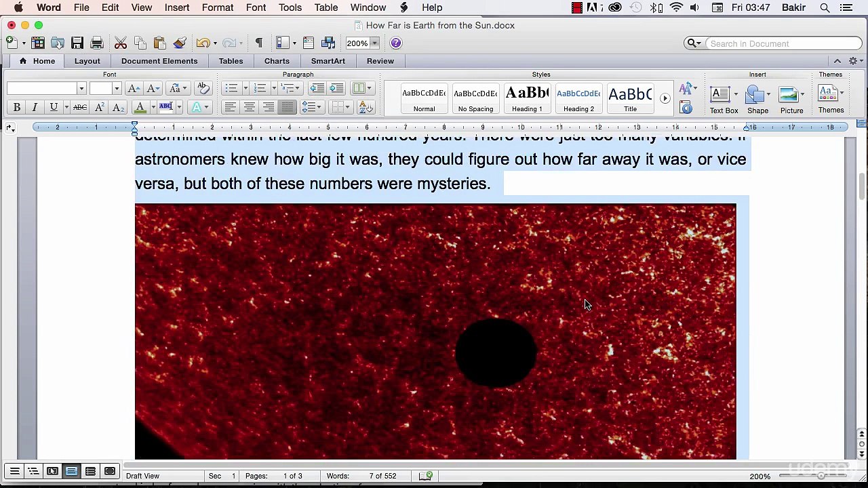
Task: Show more styles with the gallery arrow
Action: [665, 99]
